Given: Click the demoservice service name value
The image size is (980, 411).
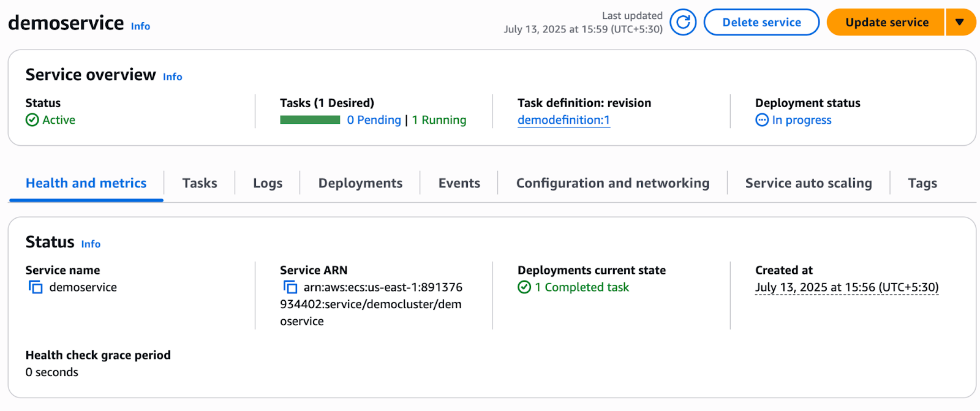Looking at the screenshot, I should 83,287.
